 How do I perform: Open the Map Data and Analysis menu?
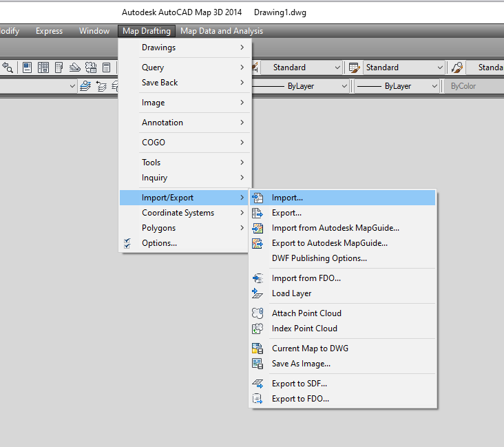point(222,31)
